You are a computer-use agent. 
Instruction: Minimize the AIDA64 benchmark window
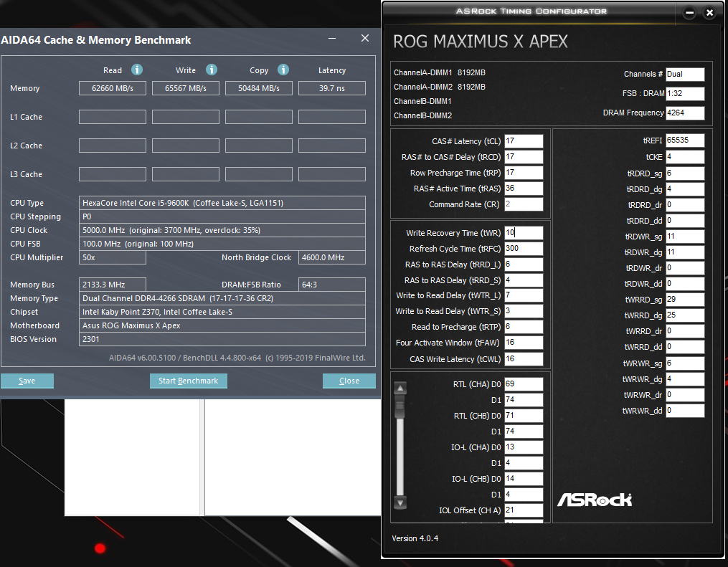pos(332,38)
